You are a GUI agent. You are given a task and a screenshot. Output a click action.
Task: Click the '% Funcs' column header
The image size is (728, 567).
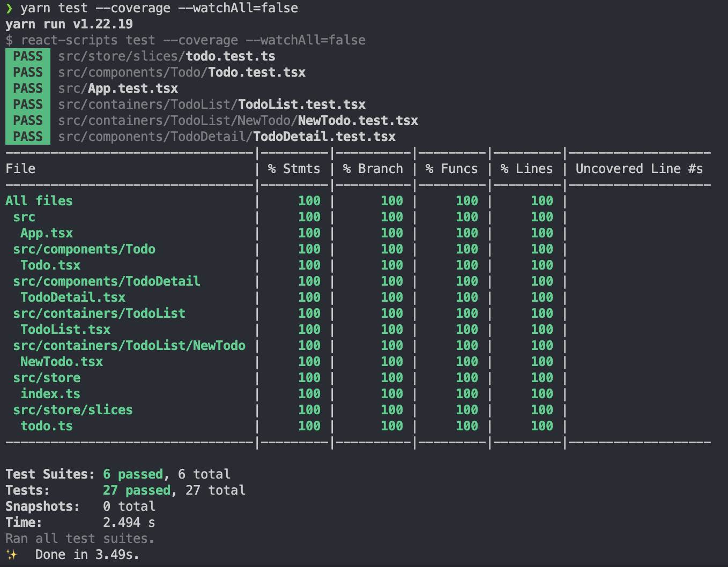(451, 169)
